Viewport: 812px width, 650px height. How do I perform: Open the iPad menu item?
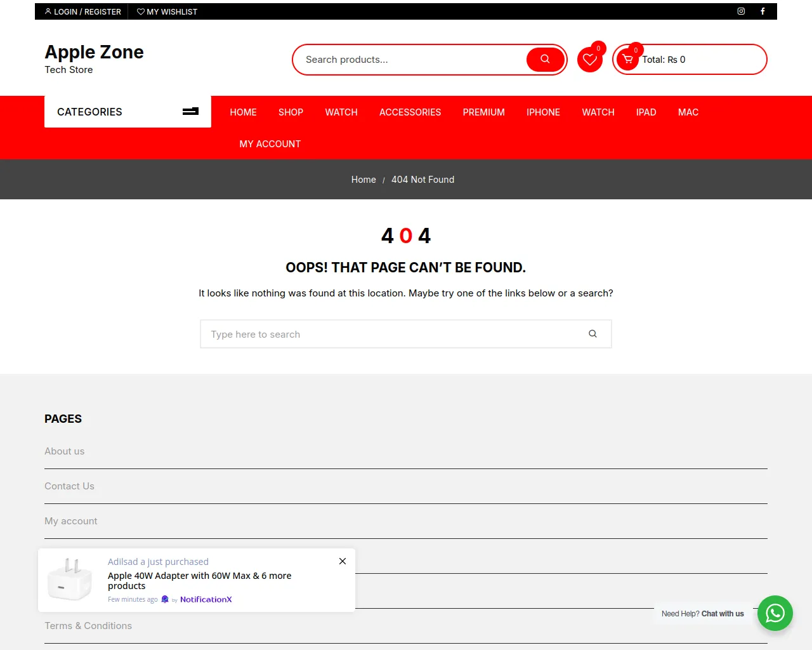pos(646,112)
